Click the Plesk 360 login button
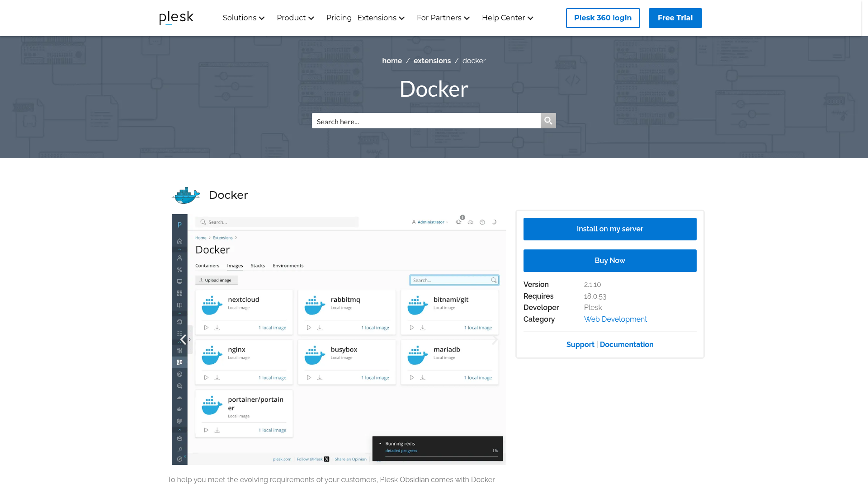 pos(603,18)
